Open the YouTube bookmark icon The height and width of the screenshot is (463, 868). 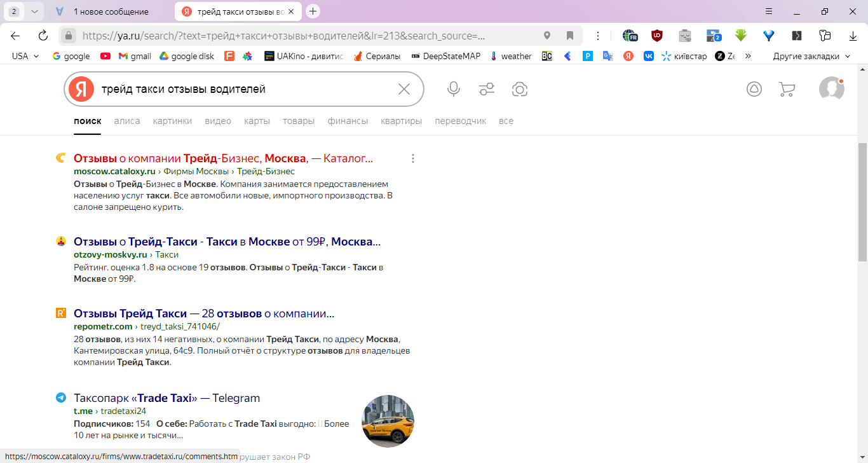point(105,56)
